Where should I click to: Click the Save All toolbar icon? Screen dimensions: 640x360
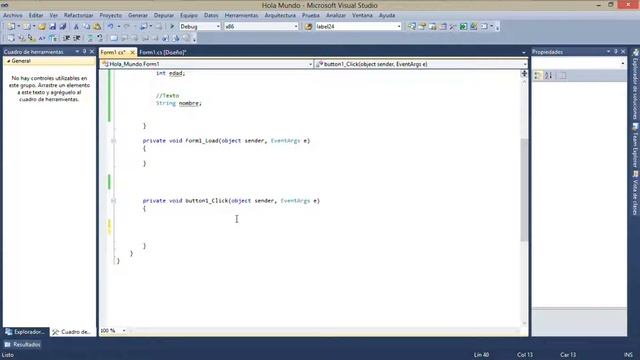[x=63, y=27]
